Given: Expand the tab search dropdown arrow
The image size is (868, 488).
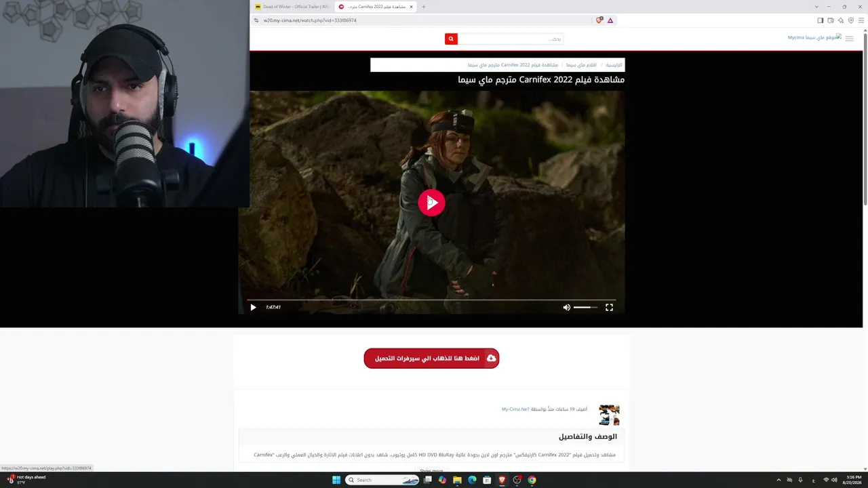Looking at the screenshot, I should [816, 7].
